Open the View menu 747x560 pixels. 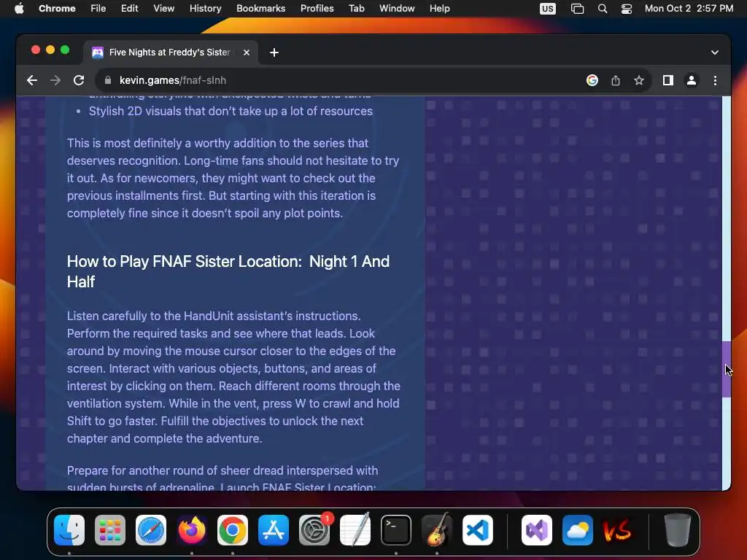pos(163,9)
